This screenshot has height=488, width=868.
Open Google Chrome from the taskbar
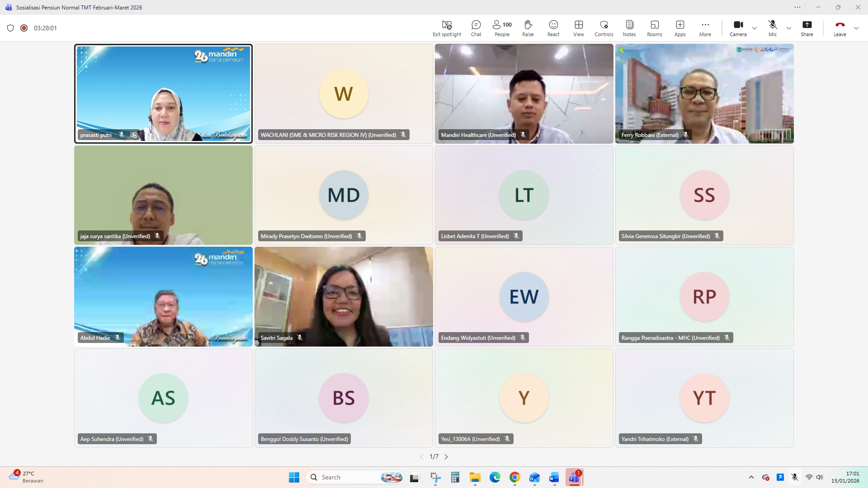point(514,477)
